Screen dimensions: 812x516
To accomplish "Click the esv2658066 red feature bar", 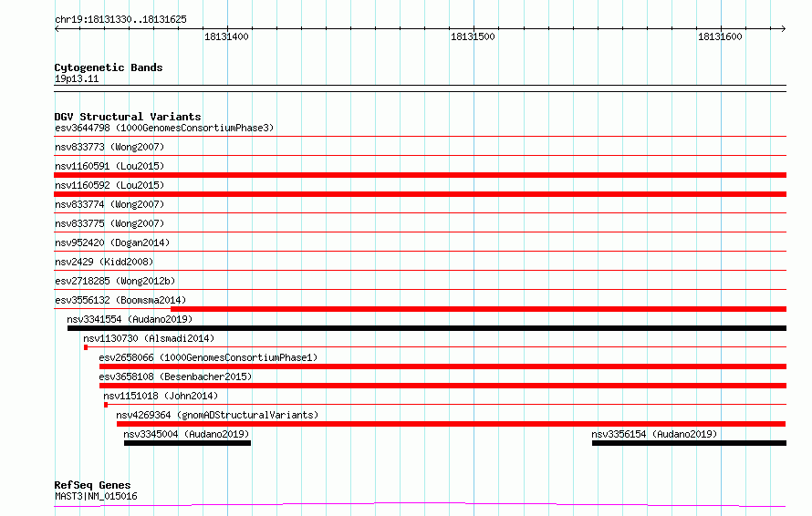I will pos(442,366).
